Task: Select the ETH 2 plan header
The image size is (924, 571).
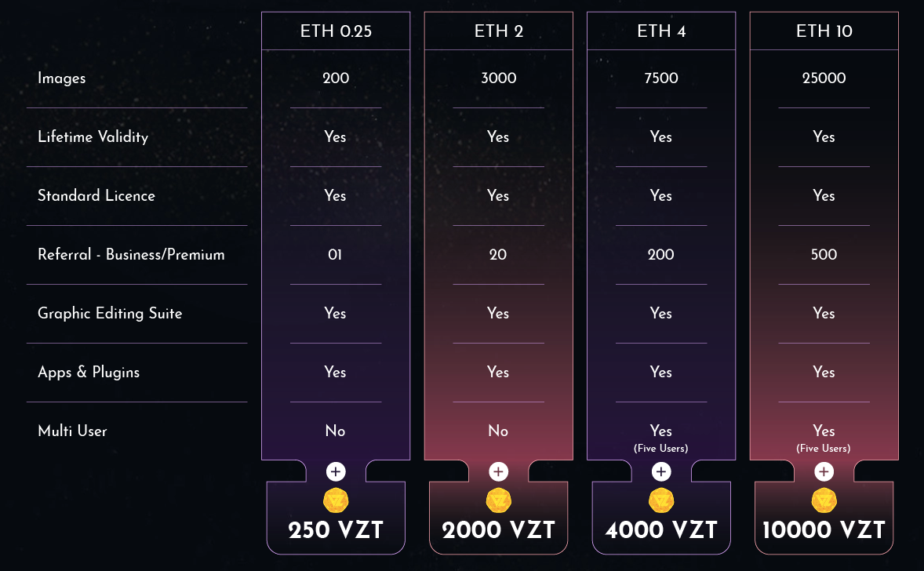Action: click(x=498, y=31)
